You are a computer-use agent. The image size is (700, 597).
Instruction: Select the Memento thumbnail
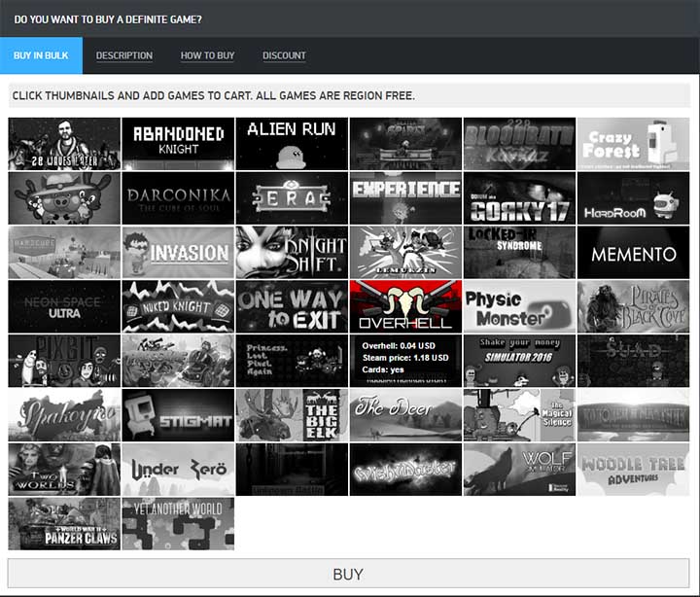click(x=634, y=252)
